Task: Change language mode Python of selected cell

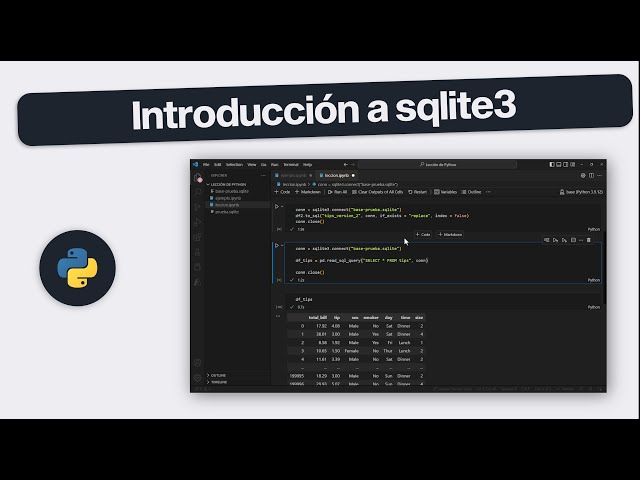Action: point(594,280)
